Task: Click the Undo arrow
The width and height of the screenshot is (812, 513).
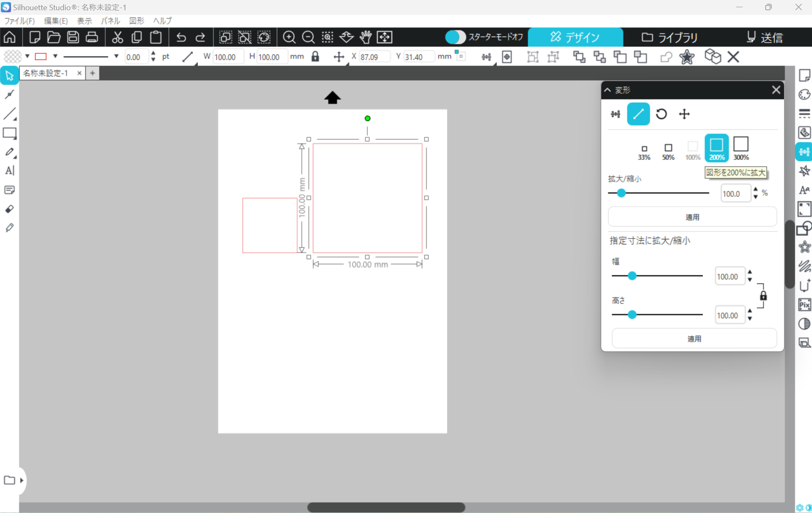Action: 181,37
